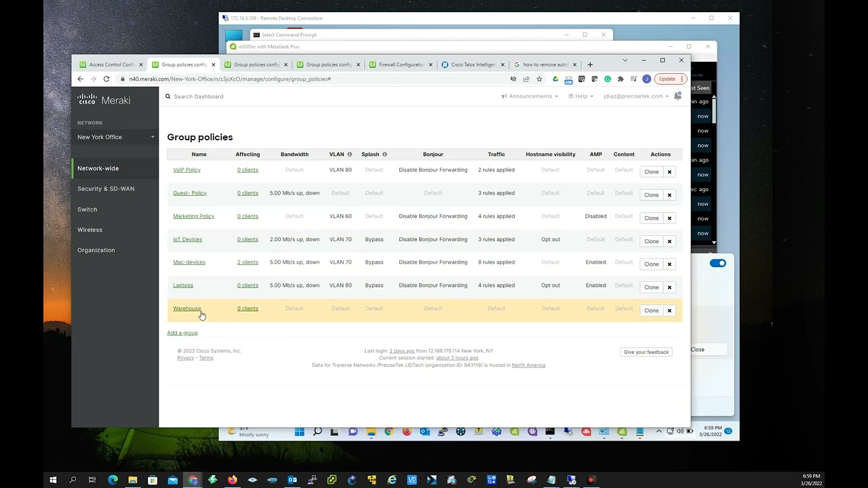Clone the Warehouse policy
The image size is (868, 488).
651,310
